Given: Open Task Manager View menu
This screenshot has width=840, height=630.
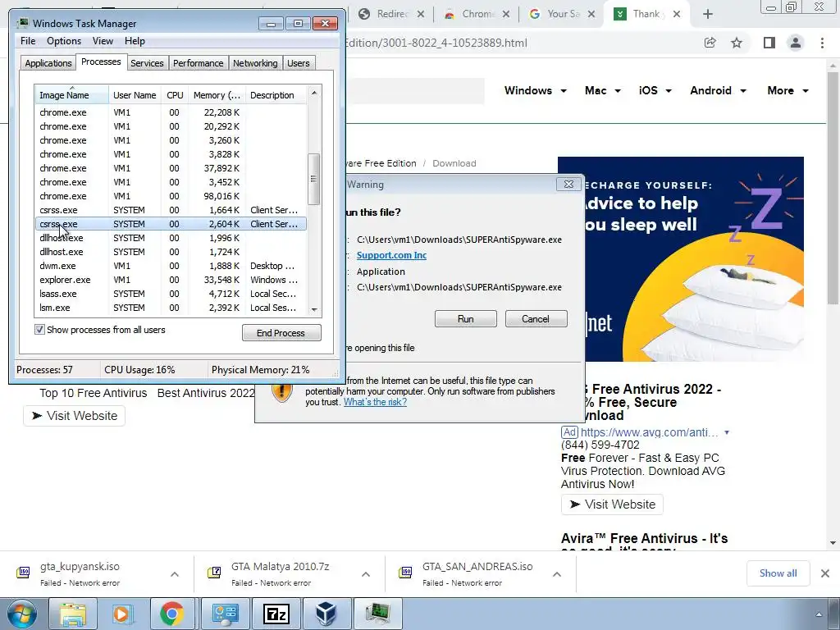Looking at the screenshot, I should coord(103,41).
